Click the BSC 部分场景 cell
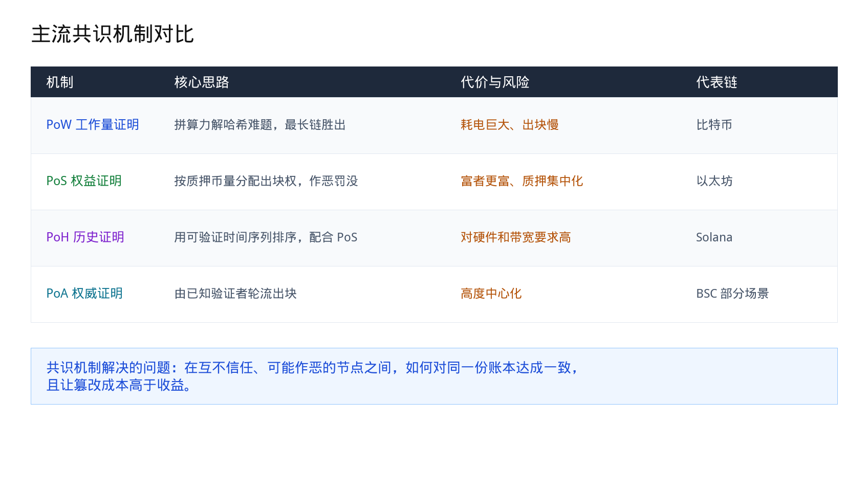868x491 pixels. tap(732, 294)
